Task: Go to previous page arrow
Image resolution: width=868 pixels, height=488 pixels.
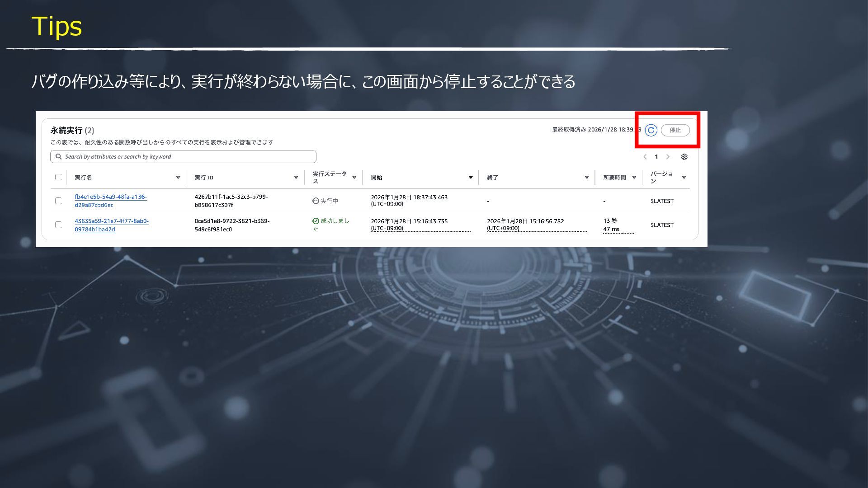Action: 645,157
